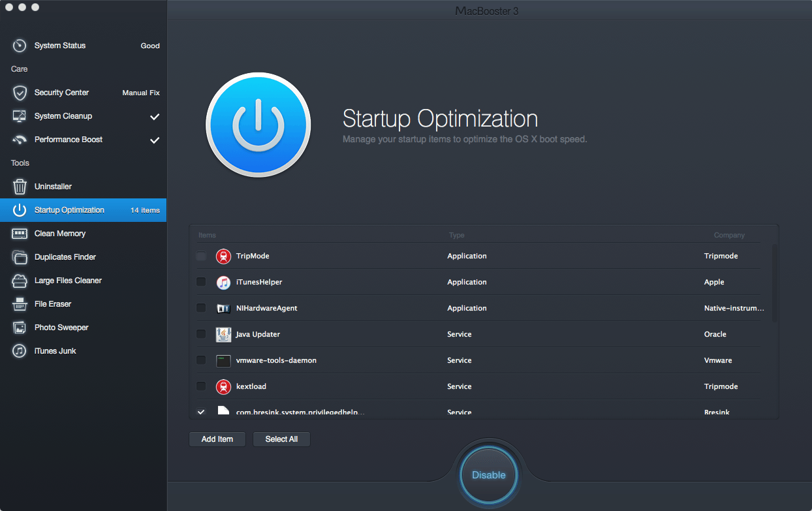Click the Startup Optimization power icon in sidebar
This screenshot has height=511, width=812.
(20, 210)
